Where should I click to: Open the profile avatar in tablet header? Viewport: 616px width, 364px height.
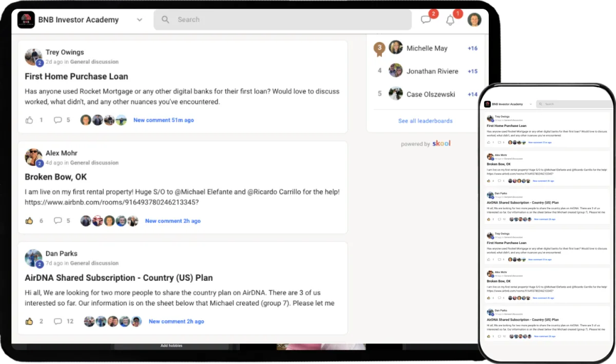click(474, 20)
